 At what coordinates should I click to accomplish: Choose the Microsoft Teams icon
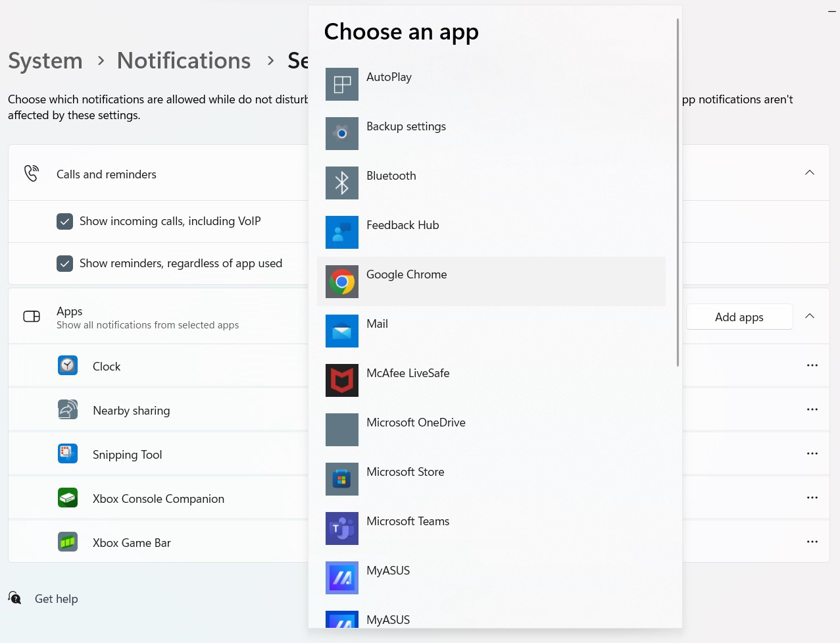tap(342, 528)
